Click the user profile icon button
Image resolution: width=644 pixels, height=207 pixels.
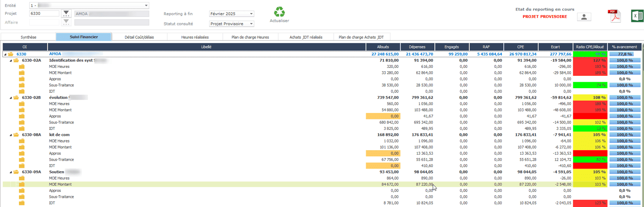[x=584, y=17]
